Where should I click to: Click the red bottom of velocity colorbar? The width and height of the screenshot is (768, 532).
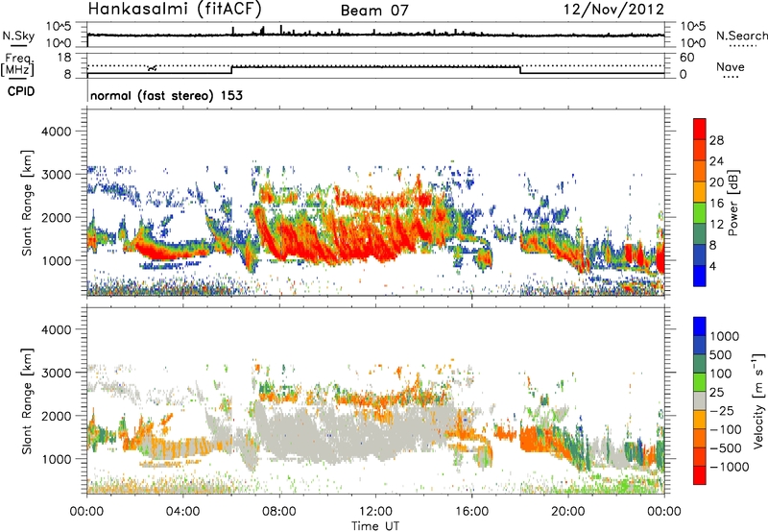click(x=700, y=475)
